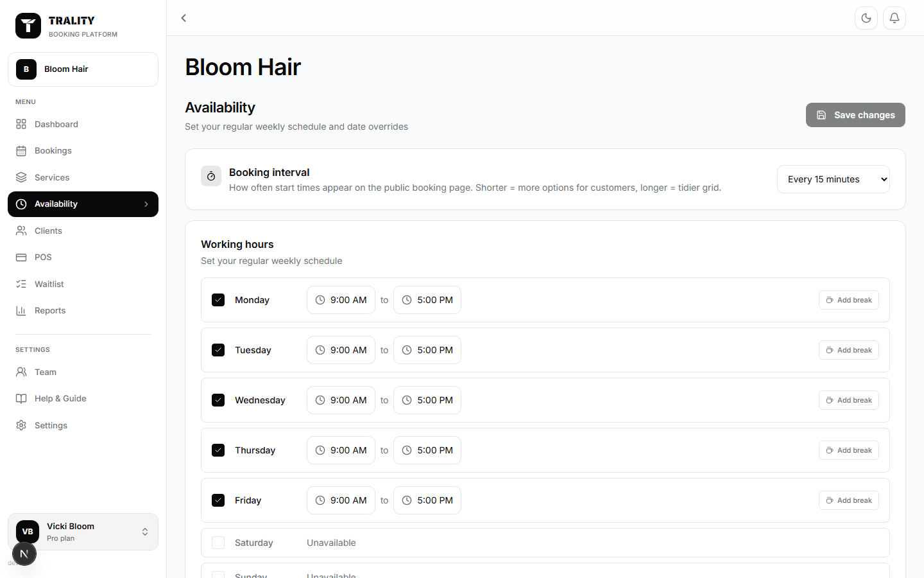
Task: Open notifications with the bell icon
Action: click(894, 18)
